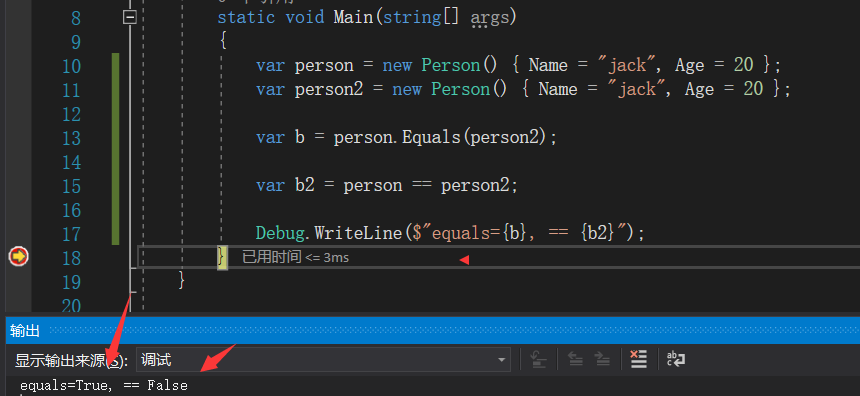
Task: Click Debug on line 17
Action: tap(280, 233)
